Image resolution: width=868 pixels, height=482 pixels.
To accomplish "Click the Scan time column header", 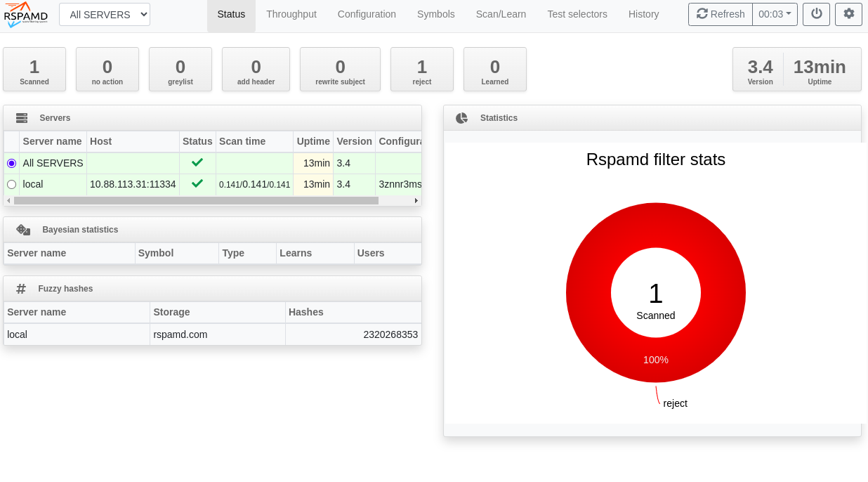I will 242,141.
